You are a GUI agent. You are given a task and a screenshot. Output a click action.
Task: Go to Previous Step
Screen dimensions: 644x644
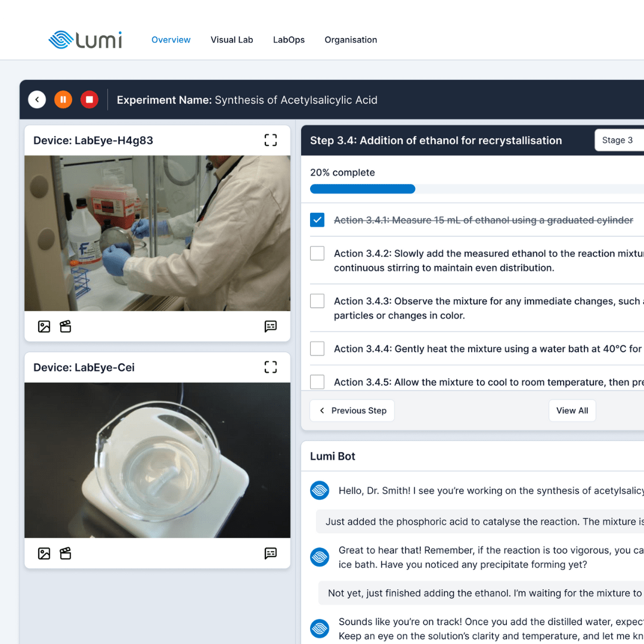352,410
